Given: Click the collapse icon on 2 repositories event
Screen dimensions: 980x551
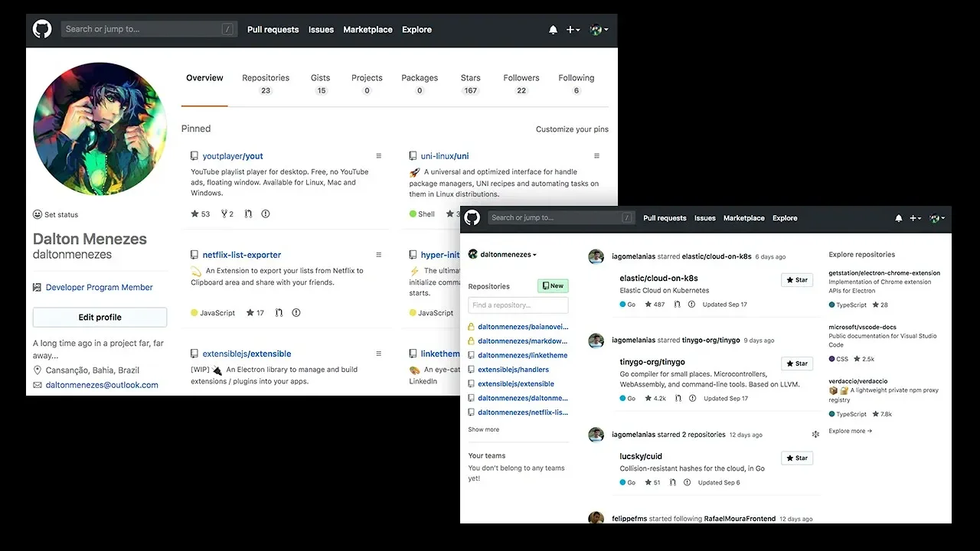Looking at the screenshot, I should (x=815, y=435).
